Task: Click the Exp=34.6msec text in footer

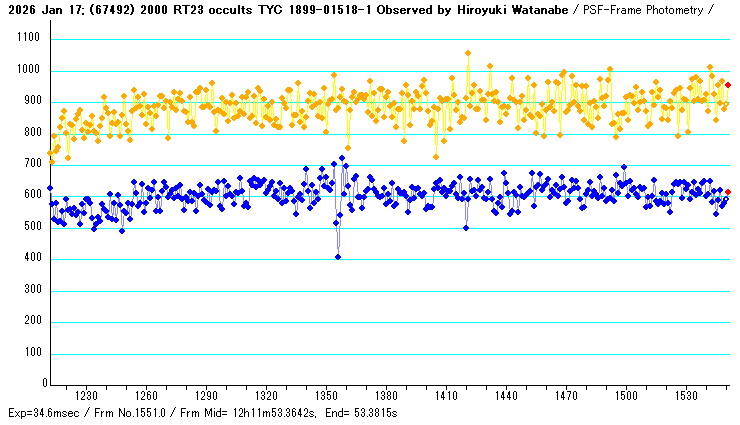Action: [46, 413]
